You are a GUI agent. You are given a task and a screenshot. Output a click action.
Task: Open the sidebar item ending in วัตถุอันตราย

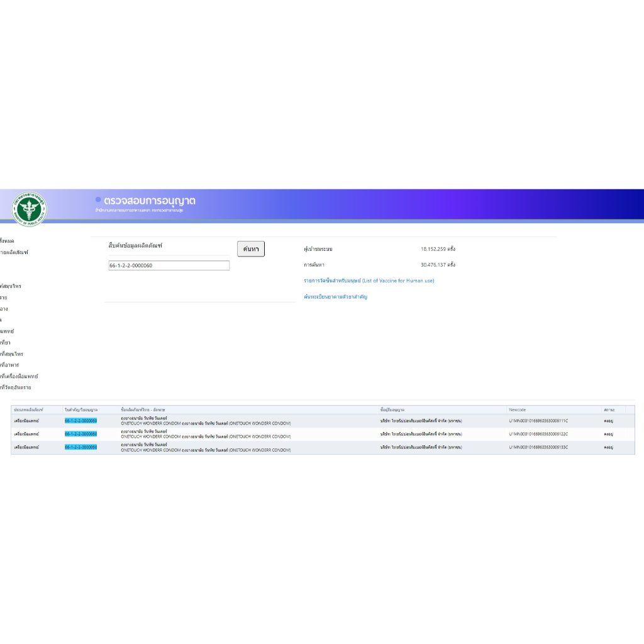pos(15,387)
